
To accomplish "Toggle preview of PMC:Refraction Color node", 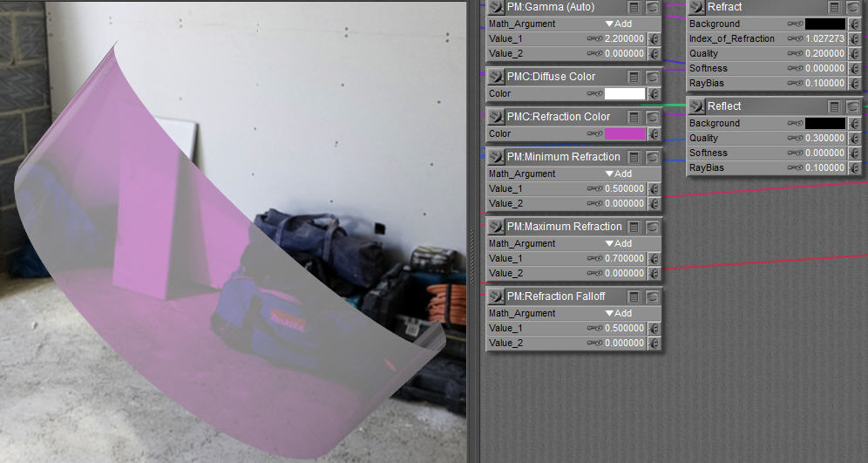I will (x=653, y=117).
